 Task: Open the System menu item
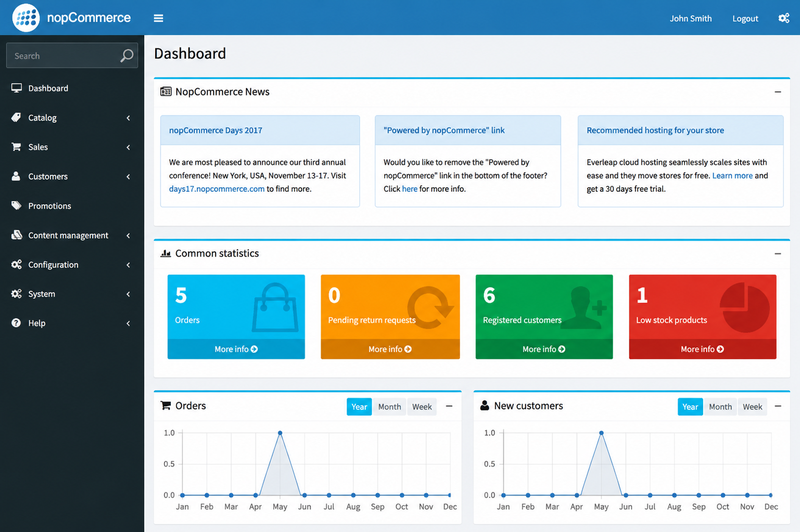point(72,294)
